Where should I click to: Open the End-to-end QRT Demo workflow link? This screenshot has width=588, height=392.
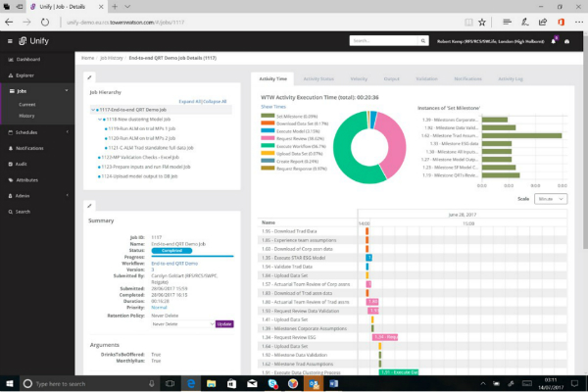pos(174,264)
